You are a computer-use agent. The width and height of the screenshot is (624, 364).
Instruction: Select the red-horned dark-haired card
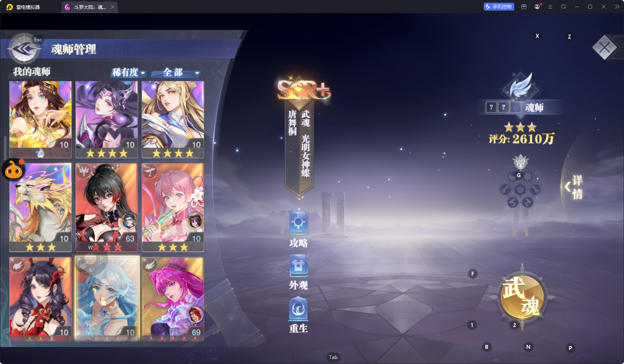[x=41, y=299]
